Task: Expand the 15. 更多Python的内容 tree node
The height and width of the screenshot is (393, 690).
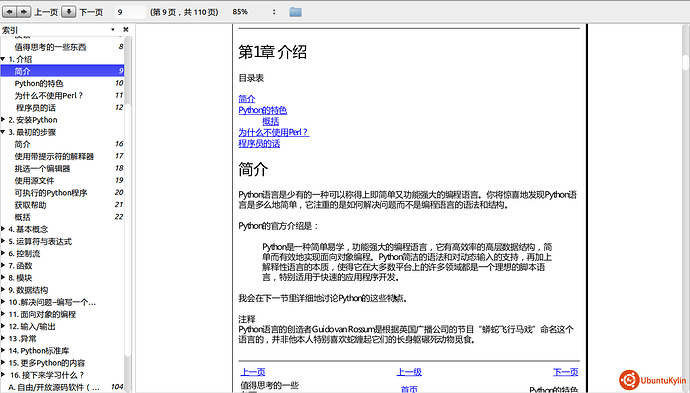Action: (x=3, y=363)
